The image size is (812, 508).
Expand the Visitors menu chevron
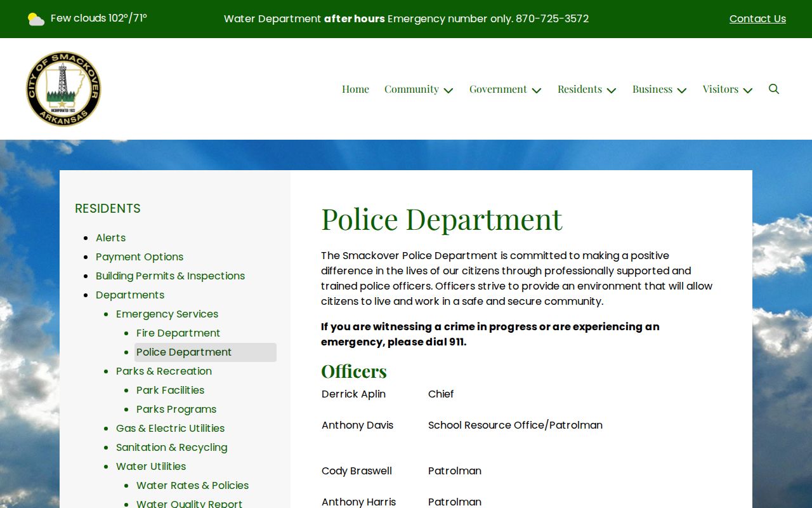(748, 90)
